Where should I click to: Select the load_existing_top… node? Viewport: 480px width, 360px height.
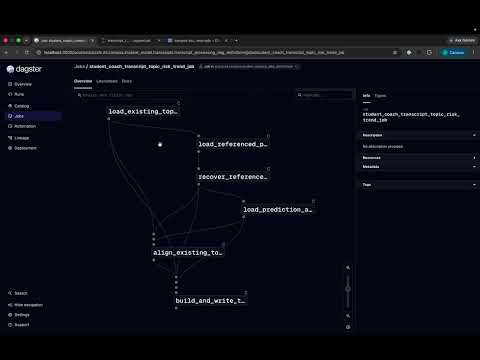coord(143,112)
